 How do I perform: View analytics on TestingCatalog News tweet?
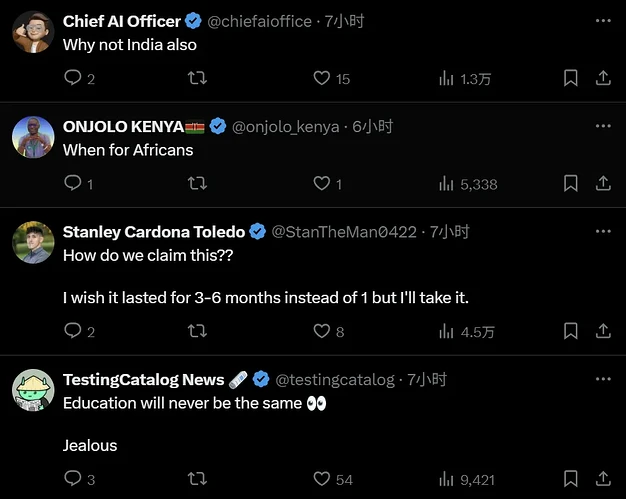(447, 479)
